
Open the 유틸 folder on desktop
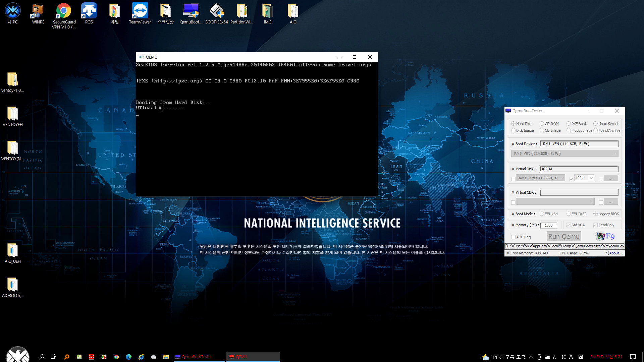pyautogui.click(x=114, y=13)
